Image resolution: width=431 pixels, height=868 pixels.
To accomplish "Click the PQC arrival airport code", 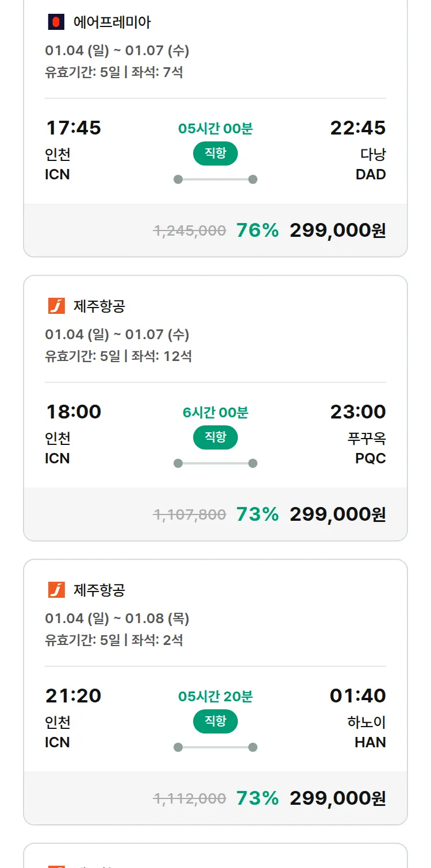I will point(371,459).
